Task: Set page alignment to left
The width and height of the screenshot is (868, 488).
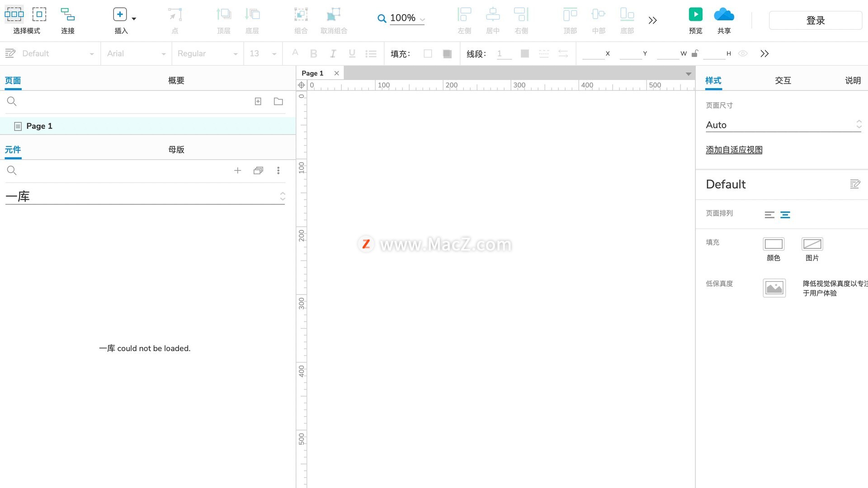Action: [x=769, y=215]
